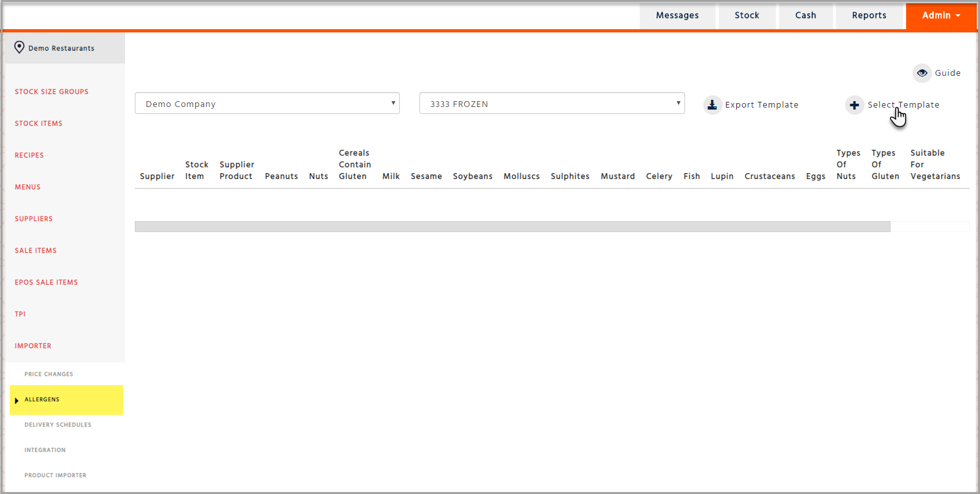Collapse the Importer section
The image size is (980, 494).
33,346
